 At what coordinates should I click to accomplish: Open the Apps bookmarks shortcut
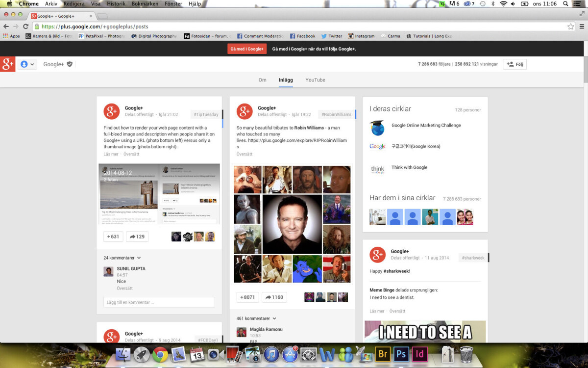coord(11,36)
